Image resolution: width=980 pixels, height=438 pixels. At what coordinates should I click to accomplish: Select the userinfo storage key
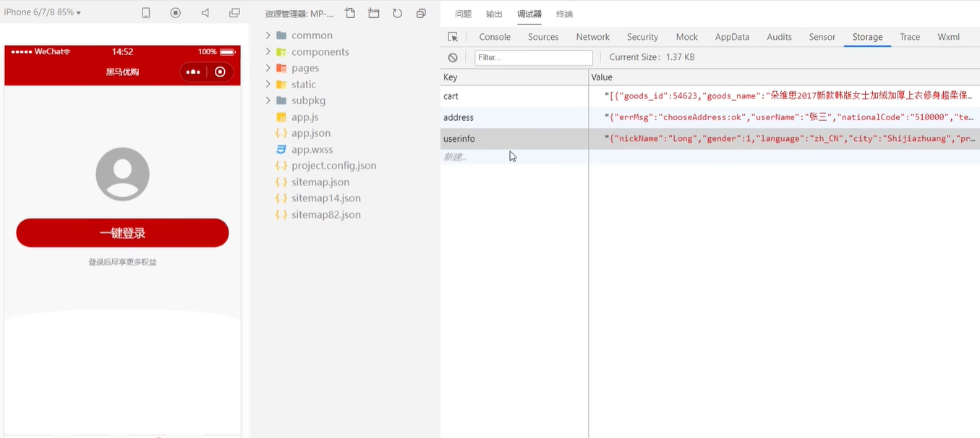[459, 138]
